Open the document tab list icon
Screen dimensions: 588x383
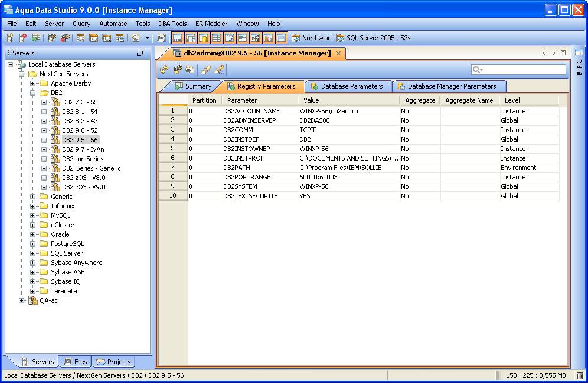563,53
